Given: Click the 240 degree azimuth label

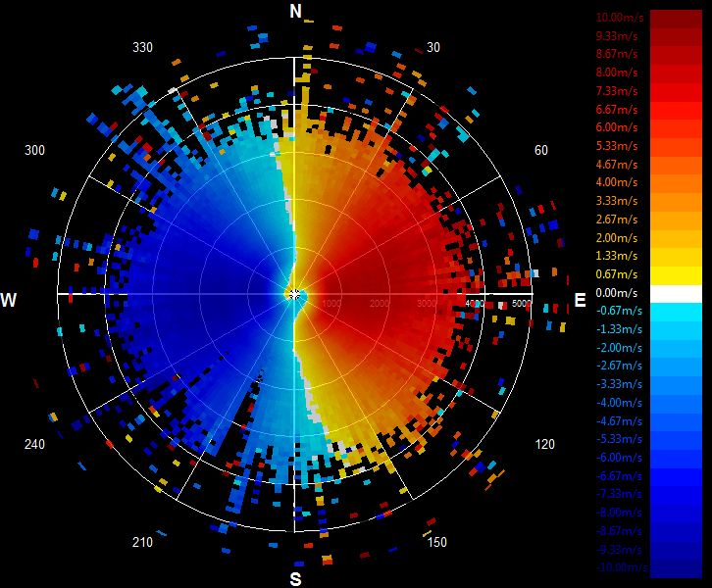Looking at the screenshot, I should coord(34,444).
